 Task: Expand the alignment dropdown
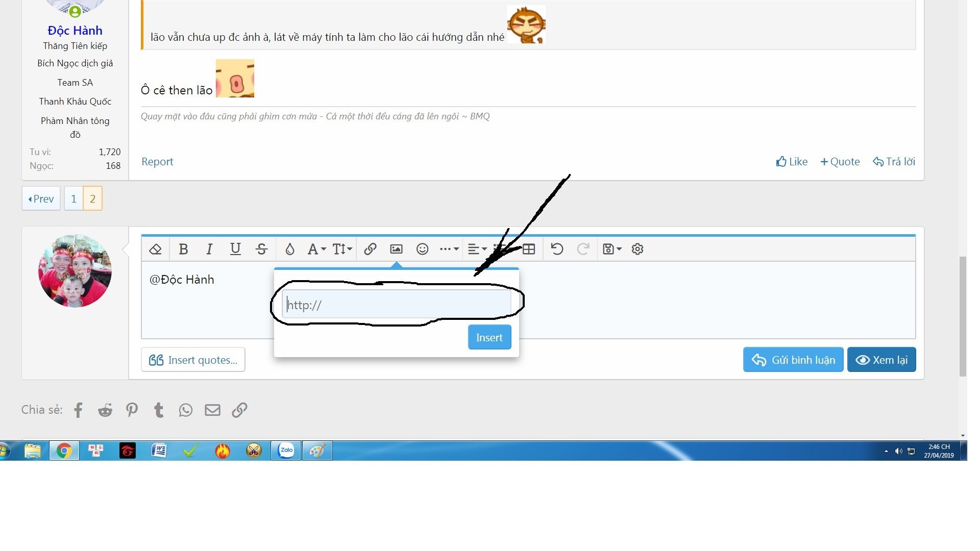pyautogui.click(x=477, y=249)
